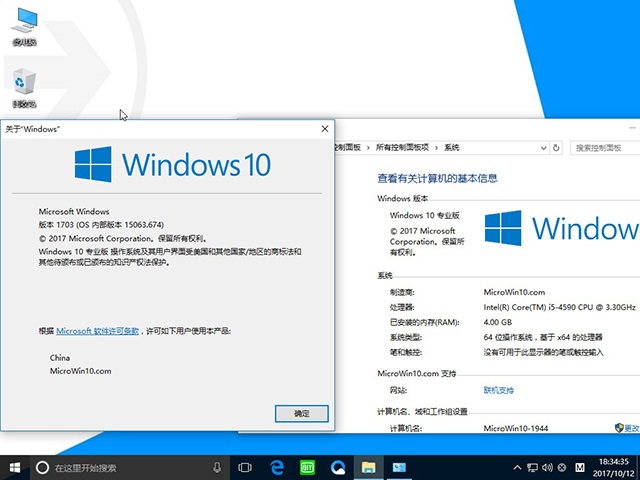Click the © 2017 Microsoft Corporation line in About dialog

[x=123, y=238]
